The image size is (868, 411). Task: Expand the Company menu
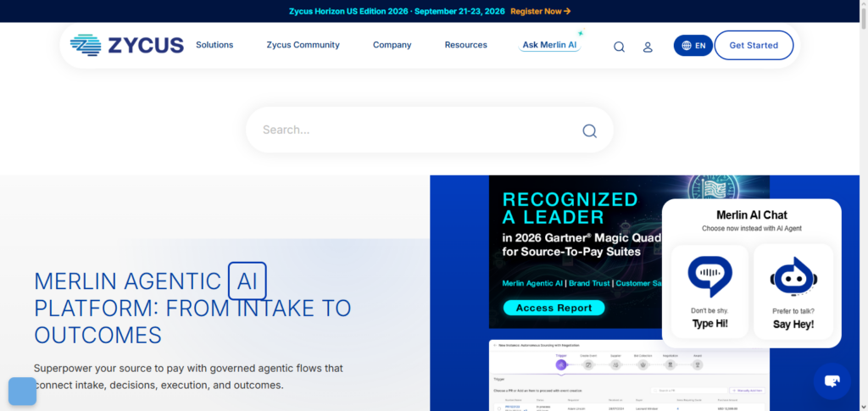click(392, 46)
